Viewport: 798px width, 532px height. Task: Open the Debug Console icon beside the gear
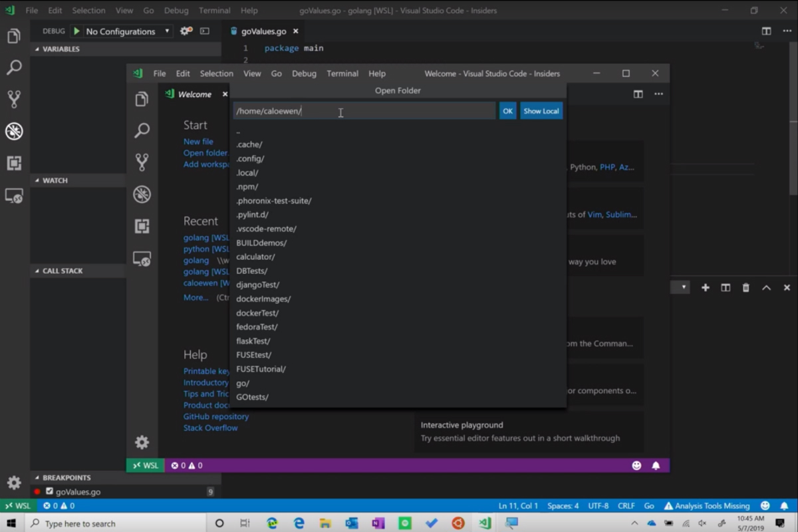click(x=205, y=31)
